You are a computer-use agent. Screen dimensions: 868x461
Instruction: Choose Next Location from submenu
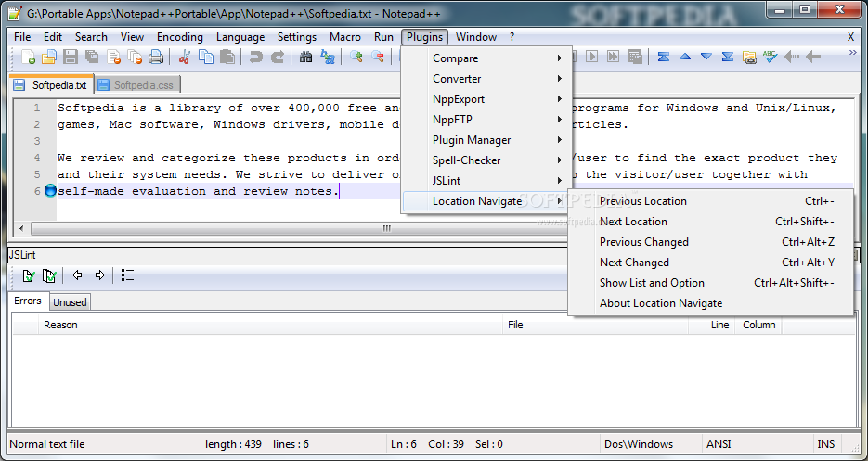pyautogui.click(x=711, y=222)
